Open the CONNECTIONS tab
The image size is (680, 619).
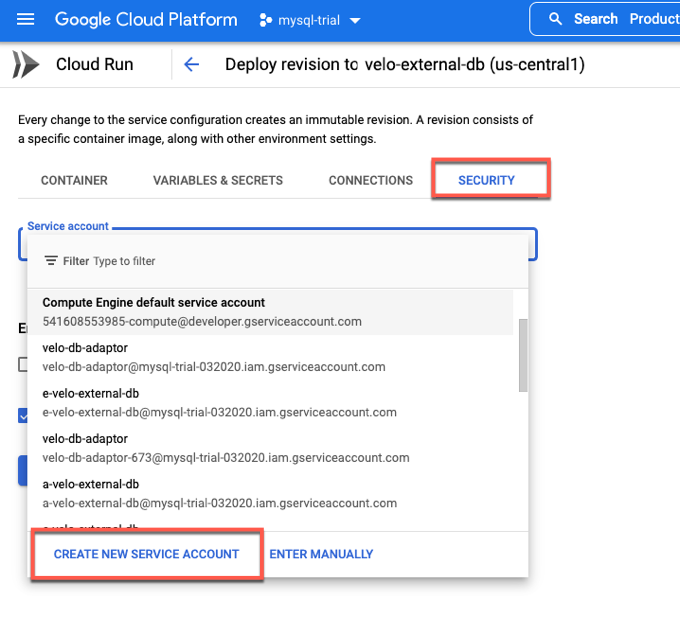370,180
